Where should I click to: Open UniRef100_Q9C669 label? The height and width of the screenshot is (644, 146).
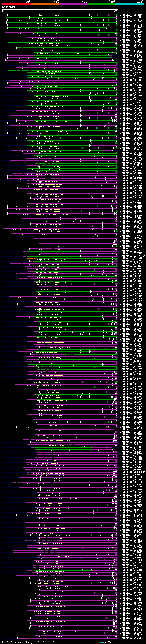pyautogui.click(x=131, y=95)
